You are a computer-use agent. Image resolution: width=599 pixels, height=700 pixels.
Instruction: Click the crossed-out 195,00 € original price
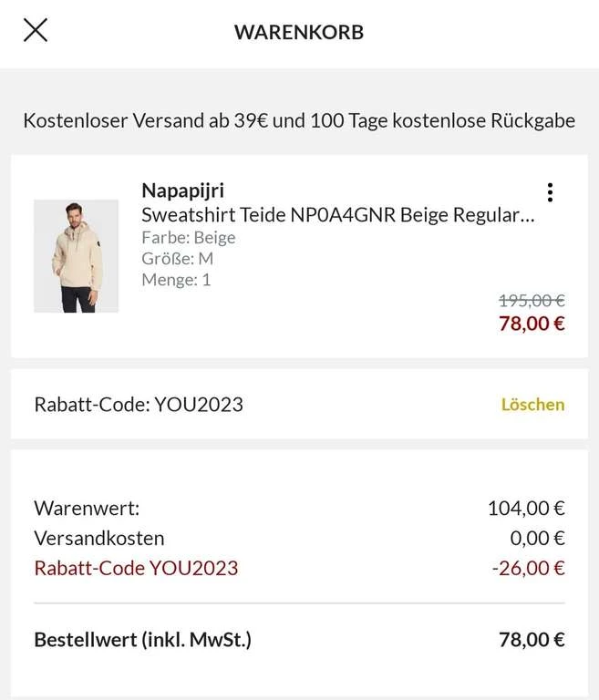click(532, 300)
